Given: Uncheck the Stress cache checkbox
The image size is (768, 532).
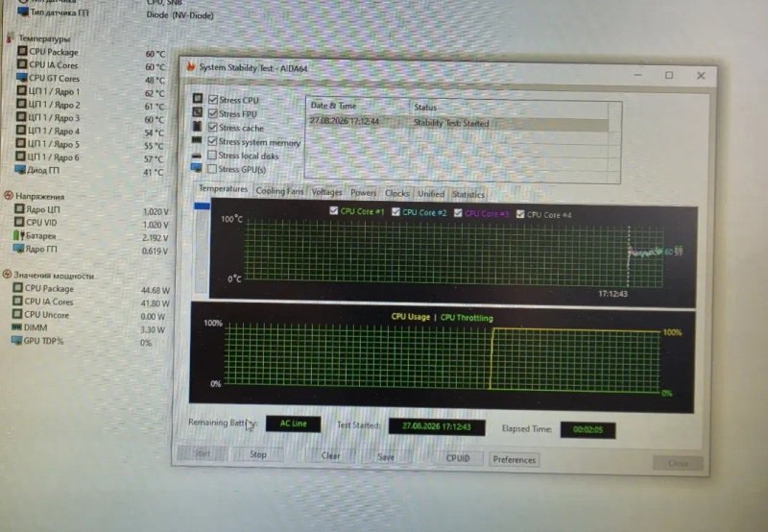Looking at the screenshot, I should tap(212, 127).
